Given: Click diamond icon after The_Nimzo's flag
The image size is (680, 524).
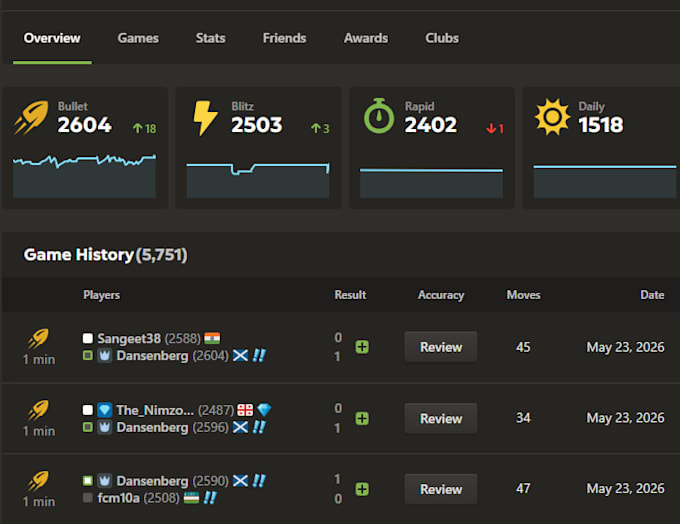Looking at the screenshot, I should [x=264, y=409].
